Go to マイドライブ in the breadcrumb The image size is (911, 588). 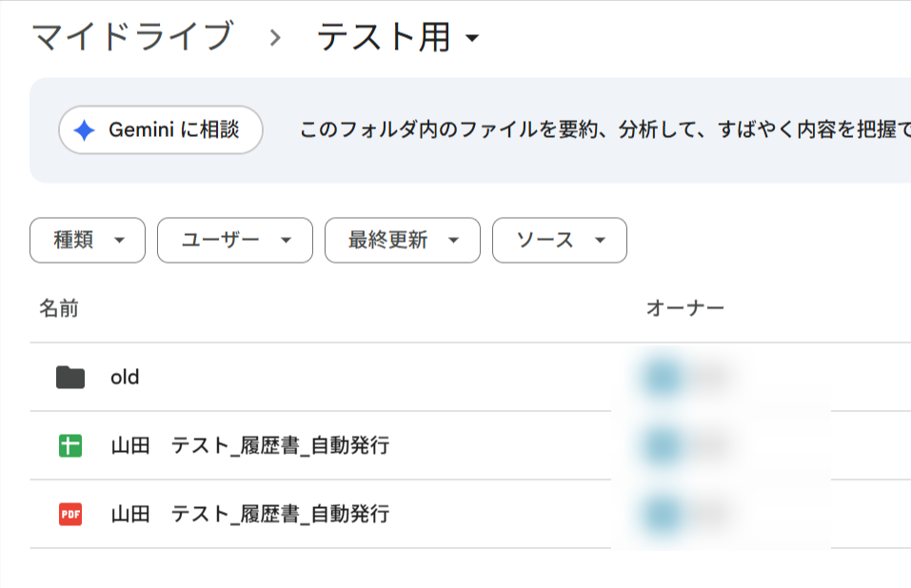[132, 36]
